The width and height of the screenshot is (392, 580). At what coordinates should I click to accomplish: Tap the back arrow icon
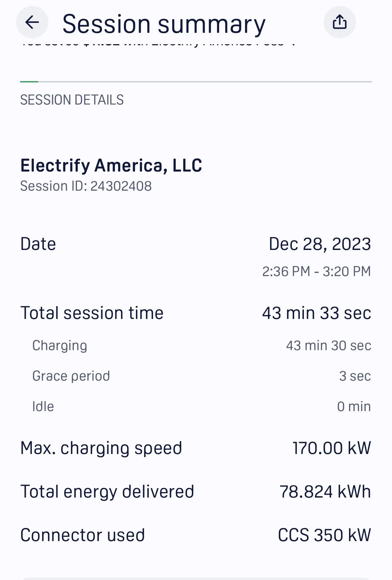point(32,22)
